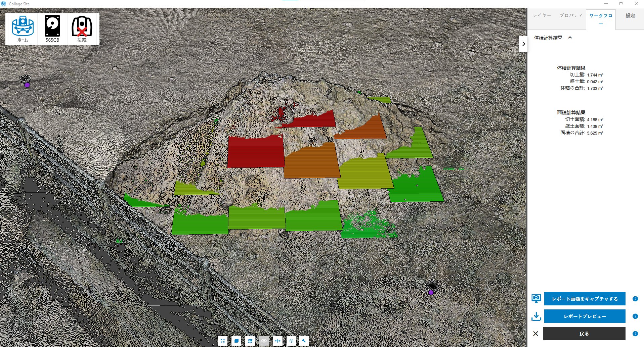Click the fit-to-view arrows icon

222,341
